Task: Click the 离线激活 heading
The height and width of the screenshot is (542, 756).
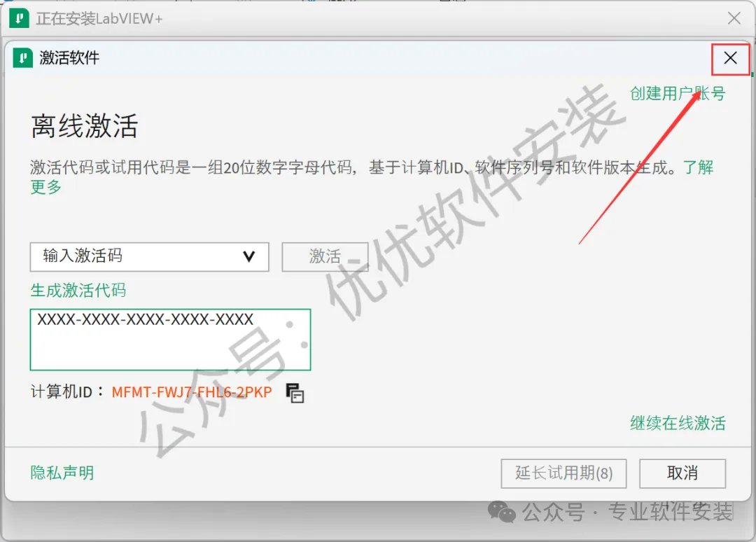Action: (x=85, y=126)
